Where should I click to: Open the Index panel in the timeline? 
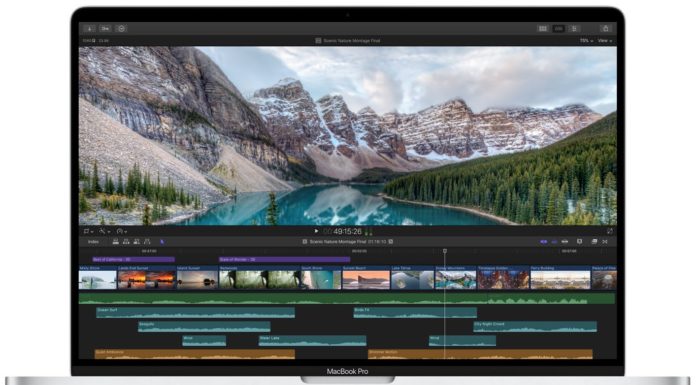(93, 242)
